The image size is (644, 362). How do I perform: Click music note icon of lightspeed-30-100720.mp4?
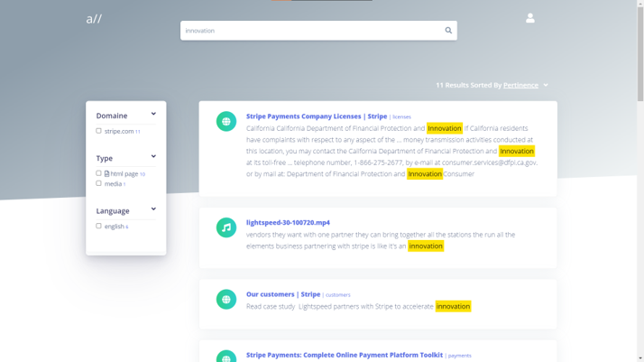pyautogui.click(x=226, y=227)
